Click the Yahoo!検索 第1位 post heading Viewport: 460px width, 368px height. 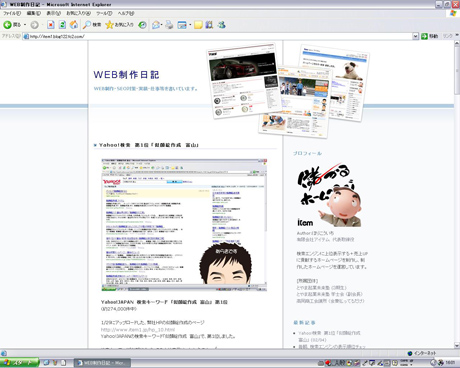149,145
